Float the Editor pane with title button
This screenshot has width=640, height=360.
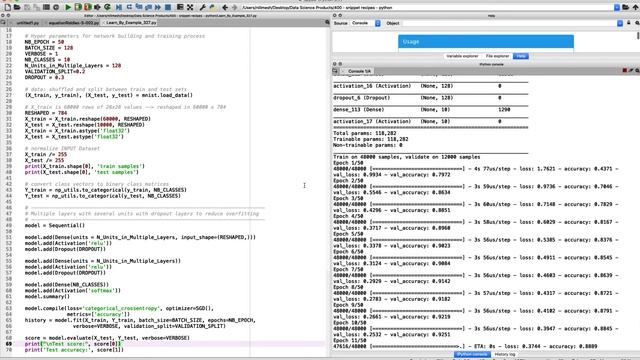tap(8, 16)
